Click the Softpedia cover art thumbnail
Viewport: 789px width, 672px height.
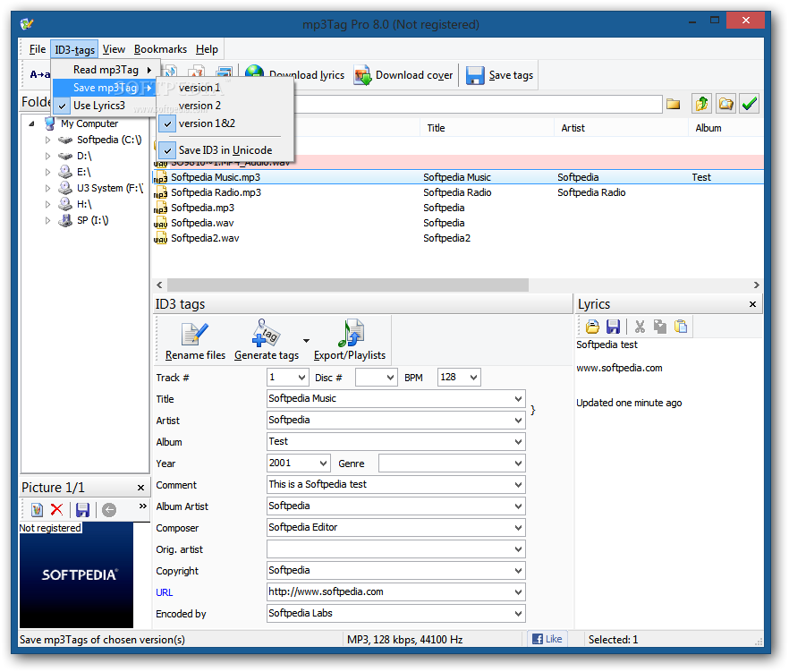coord(77,574)
